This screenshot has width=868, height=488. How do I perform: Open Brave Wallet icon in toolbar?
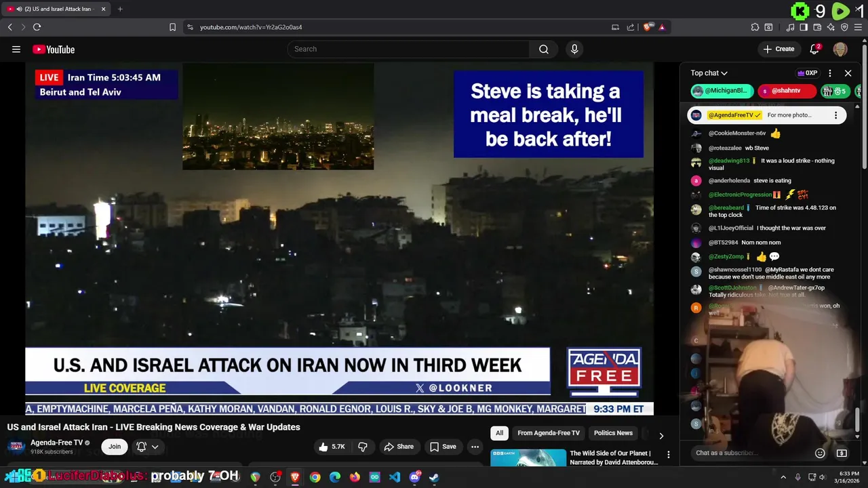(x=817, y=27)
